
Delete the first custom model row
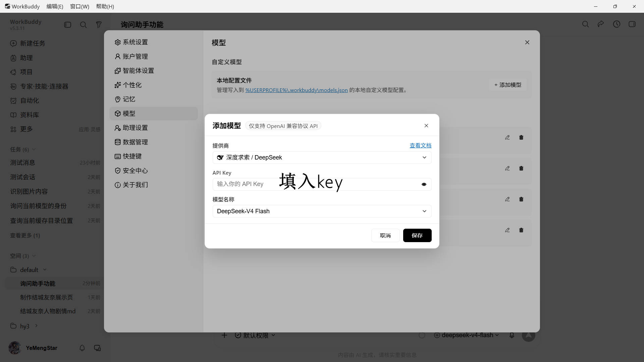[x=521, y=137]
